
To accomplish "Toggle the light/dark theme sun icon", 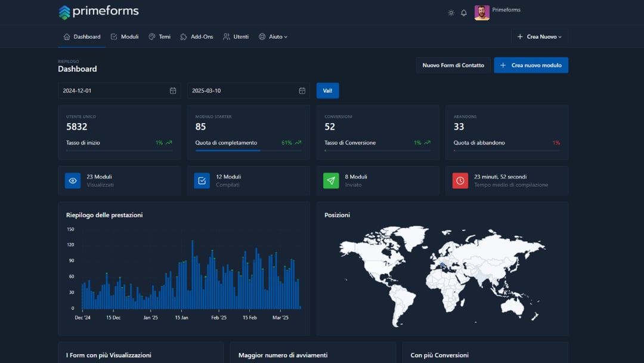I will [451, 13].
